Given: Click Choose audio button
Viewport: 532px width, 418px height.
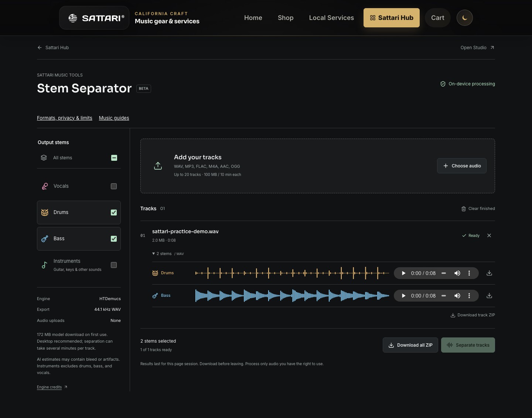Looking at the screenshot, I should [462, 166].
